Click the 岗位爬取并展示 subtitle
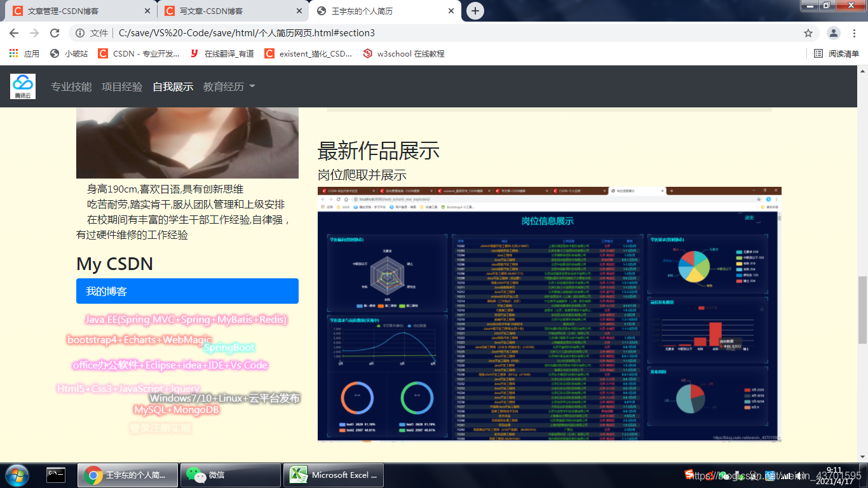Viewport: 868px width, 488px height. point(362,175)
